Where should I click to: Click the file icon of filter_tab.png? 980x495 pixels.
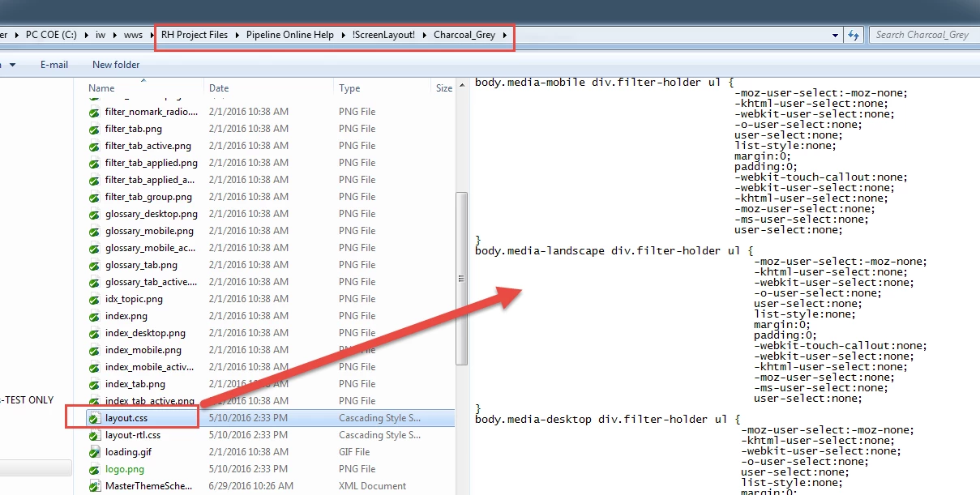pyautogui.click(x=94, y=129)
